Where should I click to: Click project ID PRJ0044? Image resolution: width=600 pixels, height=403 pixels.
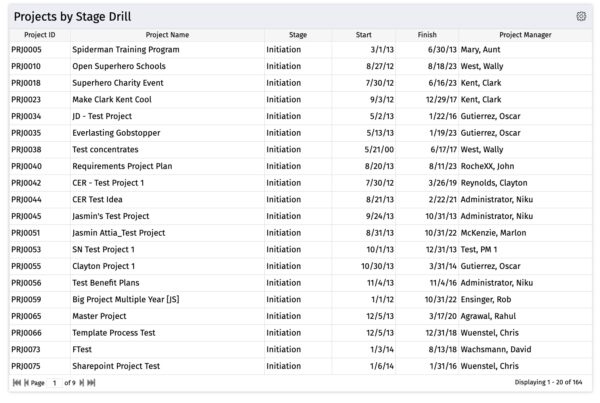tap(26, 199)
